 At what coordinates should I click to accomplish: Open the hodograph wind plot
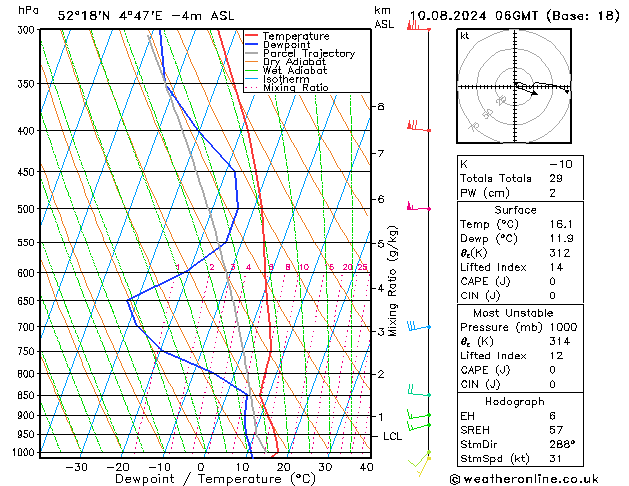514,86
